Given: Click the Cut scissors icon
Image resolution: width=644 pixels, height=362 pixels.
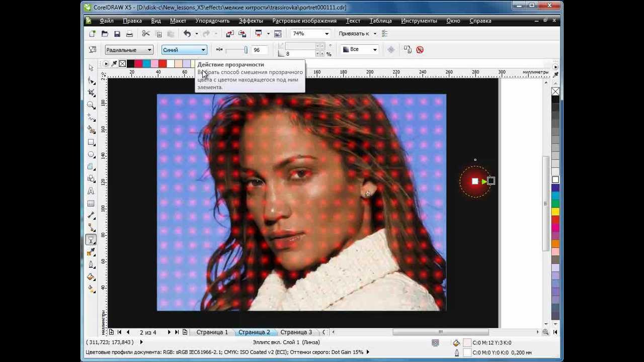Looking at the screenshot, I should [x=146, y=34].
